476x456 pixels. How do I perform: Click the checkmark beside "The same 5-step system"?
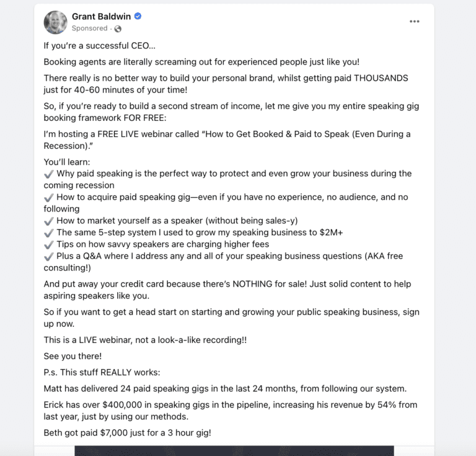(49, 233)
